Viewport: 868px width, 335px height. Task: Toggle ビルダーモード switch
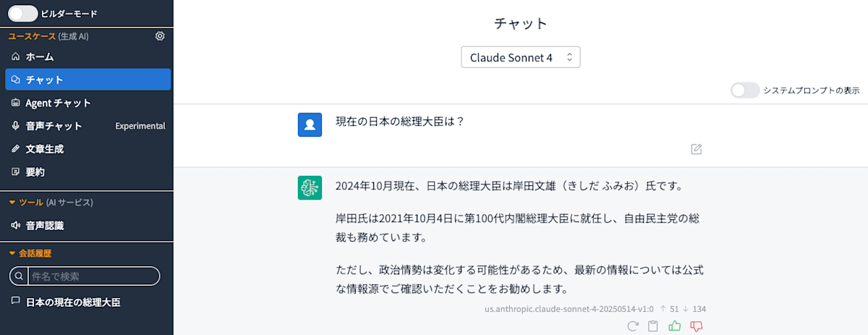tap(23, 13)
